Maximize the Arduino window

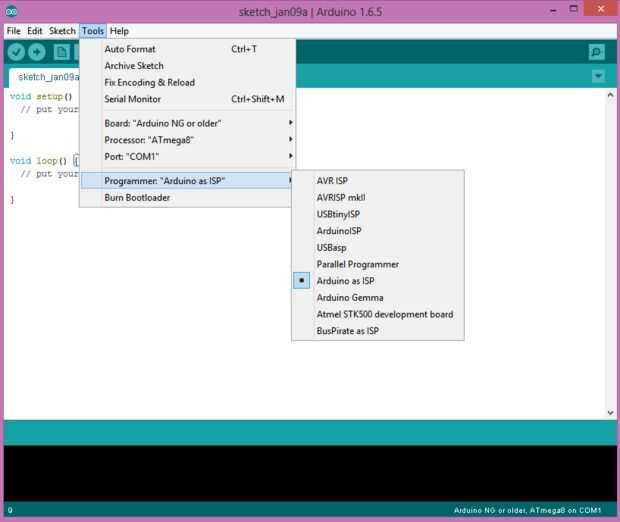click(573, 9)
